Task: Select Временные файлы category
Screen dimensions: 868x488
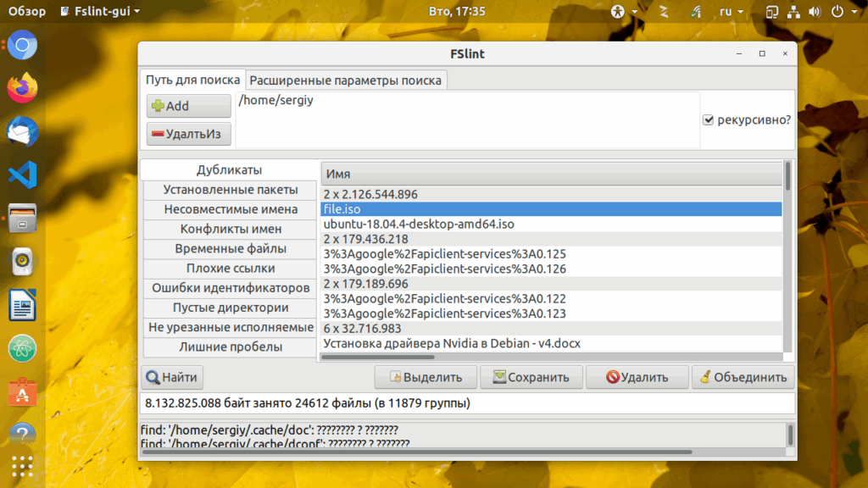Action: [x=231, y=248]
